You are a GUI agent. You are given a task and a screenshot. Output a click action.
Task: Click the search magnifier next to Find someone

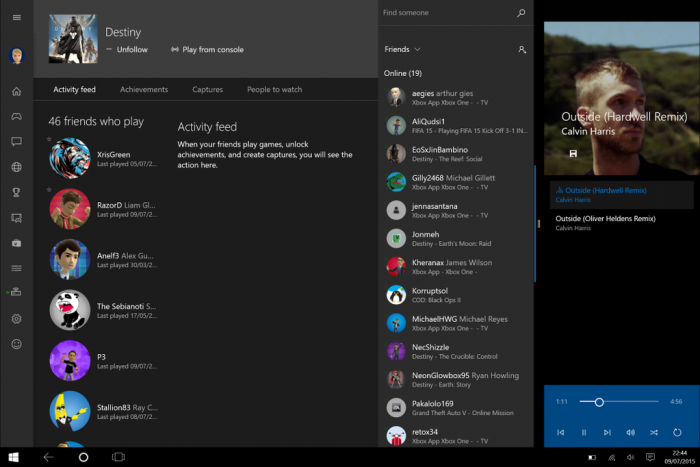point(521,13)
